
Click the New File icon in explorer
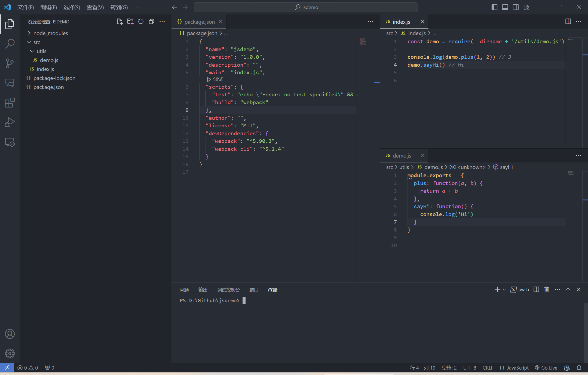click(120, 21)
